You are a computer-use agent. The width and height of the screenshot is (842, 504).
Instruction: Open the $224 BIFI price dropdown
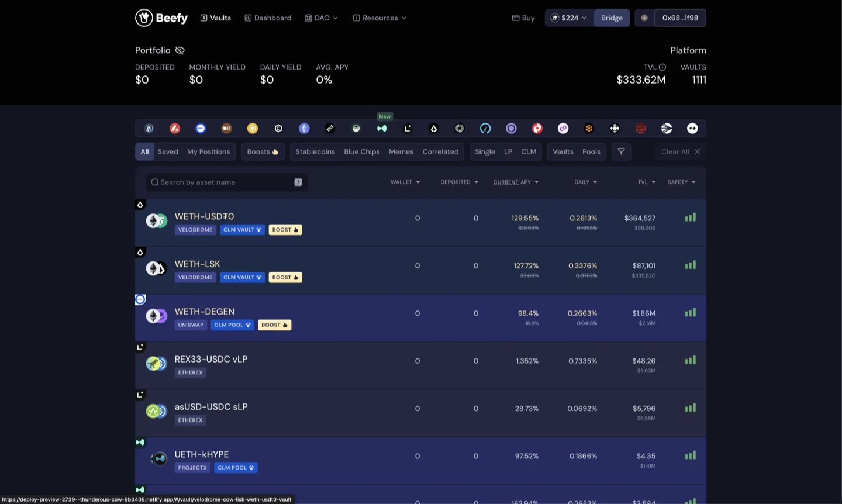[x=569, y=18]
